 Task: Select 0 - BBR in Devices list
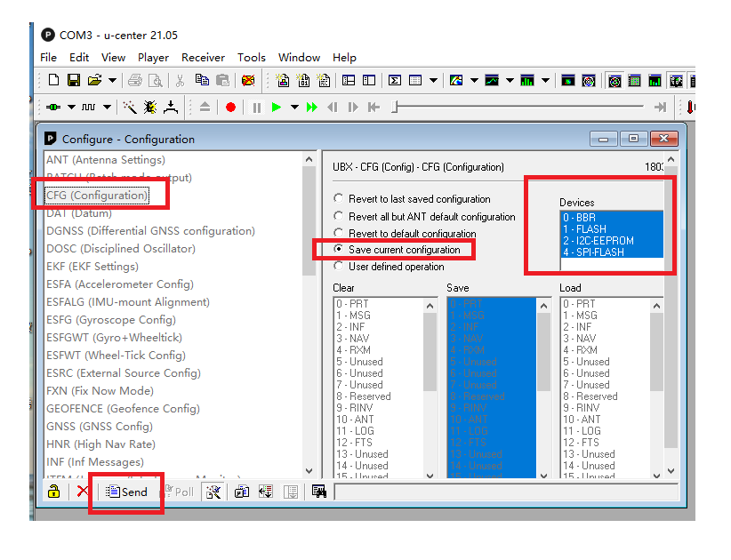(x=611, y=218)
